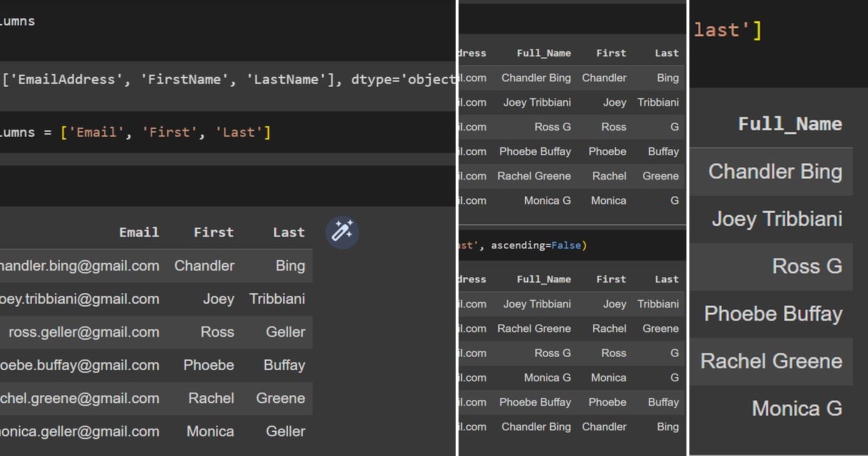Screen dimensions: 868x456
Task: Select the chandler.bing@gmail.com email cell
Action: 80,266
